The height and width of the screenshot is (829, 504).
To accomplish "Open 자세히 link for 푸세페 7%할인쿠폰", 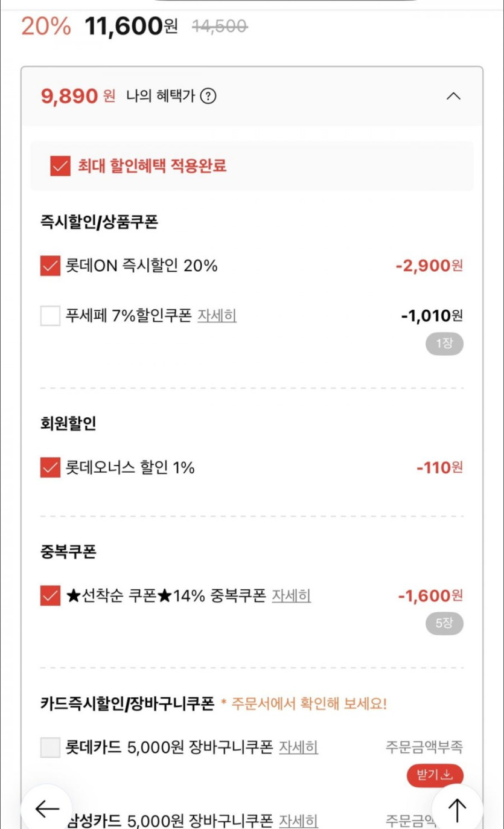I will (x=217, y=315).
